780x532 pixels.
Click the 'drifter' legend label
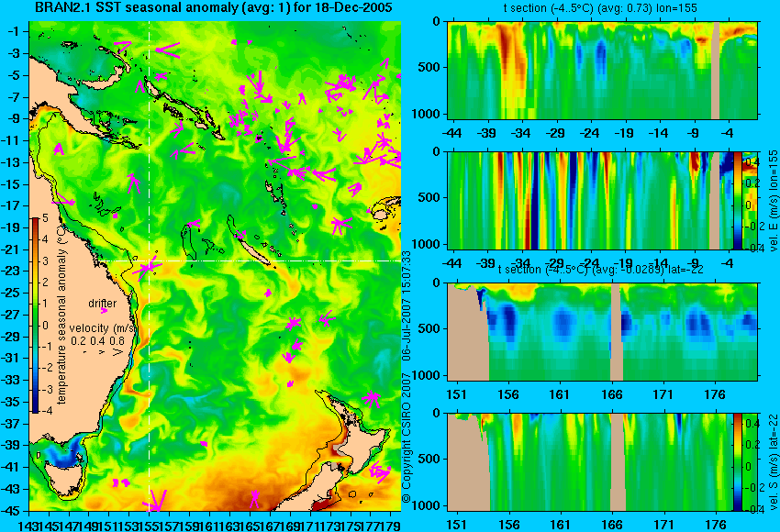[103, 304]
